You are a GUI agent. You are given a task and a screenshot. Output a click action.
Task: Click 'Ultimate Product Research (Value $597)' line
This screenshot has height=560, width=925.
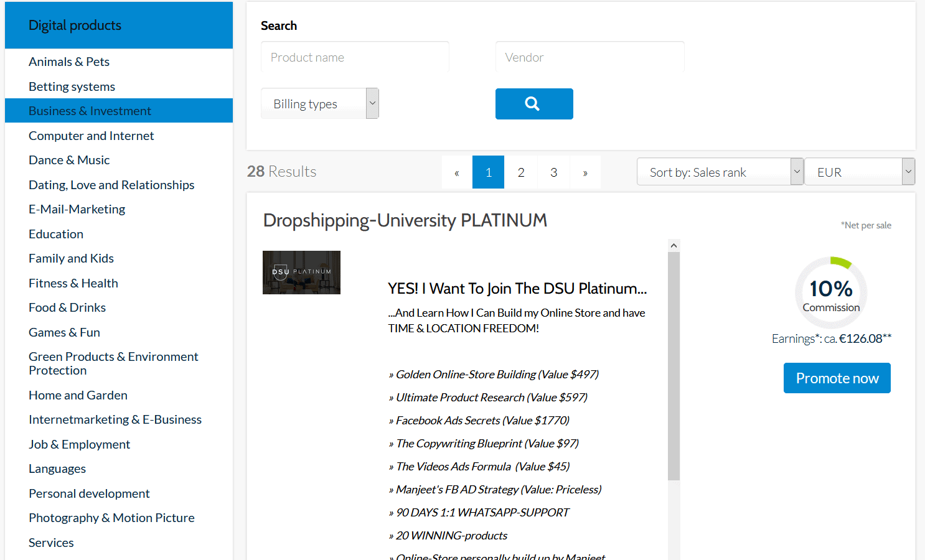pyautogui.click(x=488, y=398)
